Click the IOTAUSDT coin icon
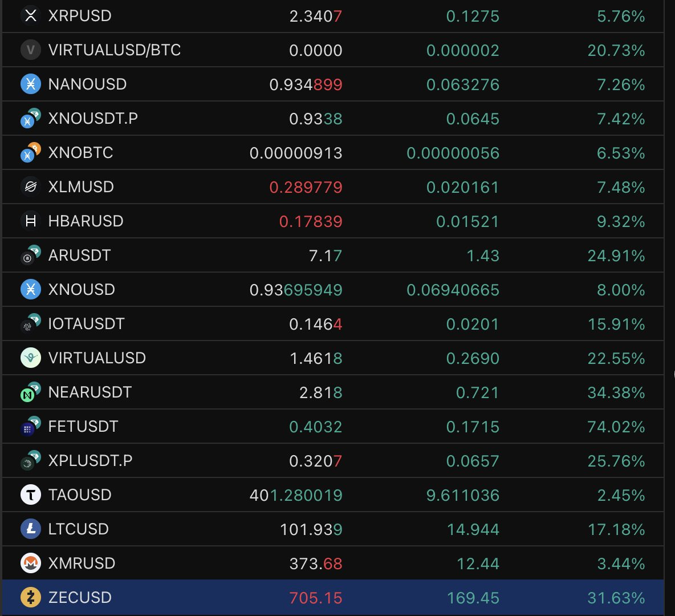The image size is (675, 616). (x=31, y=323)
